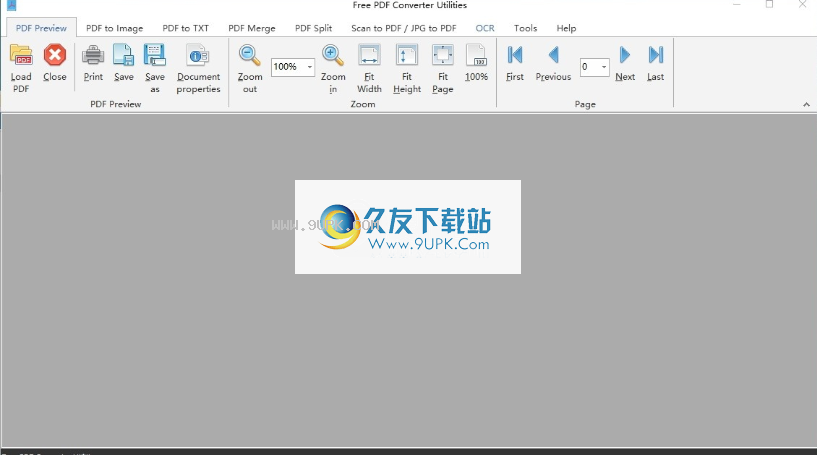The image size is (817, 455).
Task: Click the Load PDF folder icon
Action: (x=21, y=55)
